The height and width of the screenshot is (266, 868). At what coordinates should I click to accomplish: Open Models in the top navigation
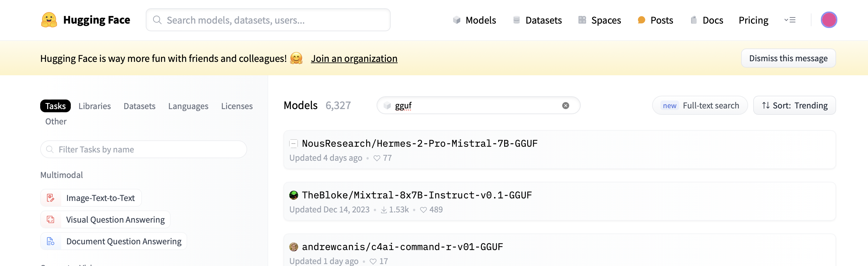point(474,20)
